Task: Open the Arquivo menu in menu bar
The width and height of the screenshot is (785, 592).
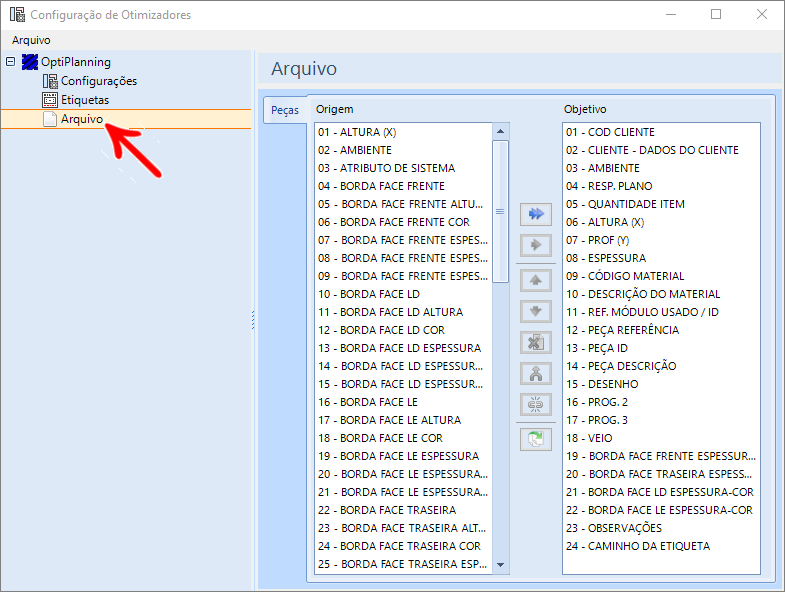Action: 31,40
